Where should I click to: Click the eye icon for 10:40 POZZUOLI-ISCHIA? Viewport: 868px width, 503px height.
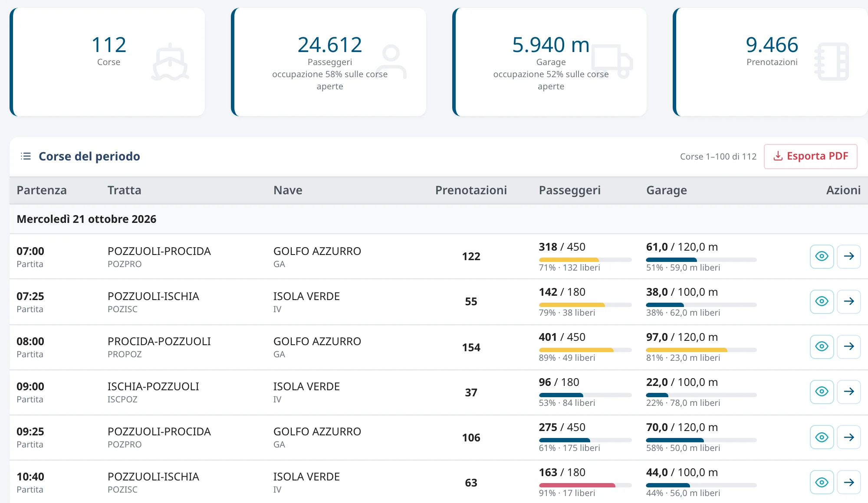pos(822,482)
